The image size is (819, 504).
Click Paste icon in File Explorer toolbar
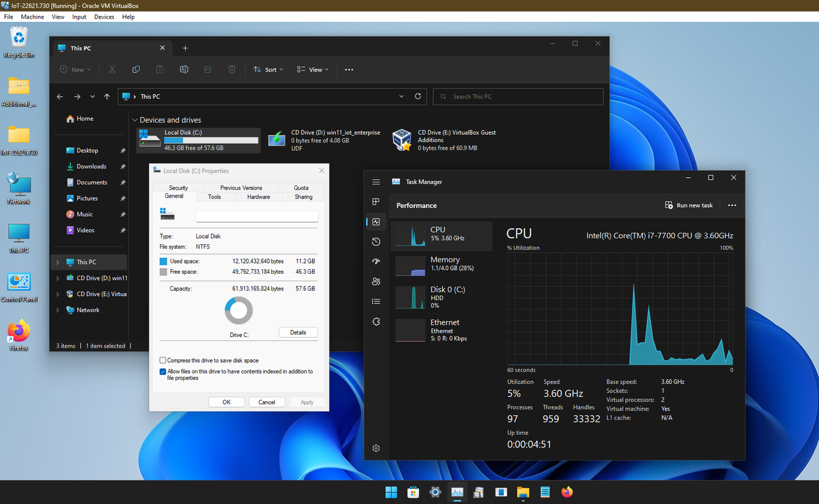pos(160,69)
